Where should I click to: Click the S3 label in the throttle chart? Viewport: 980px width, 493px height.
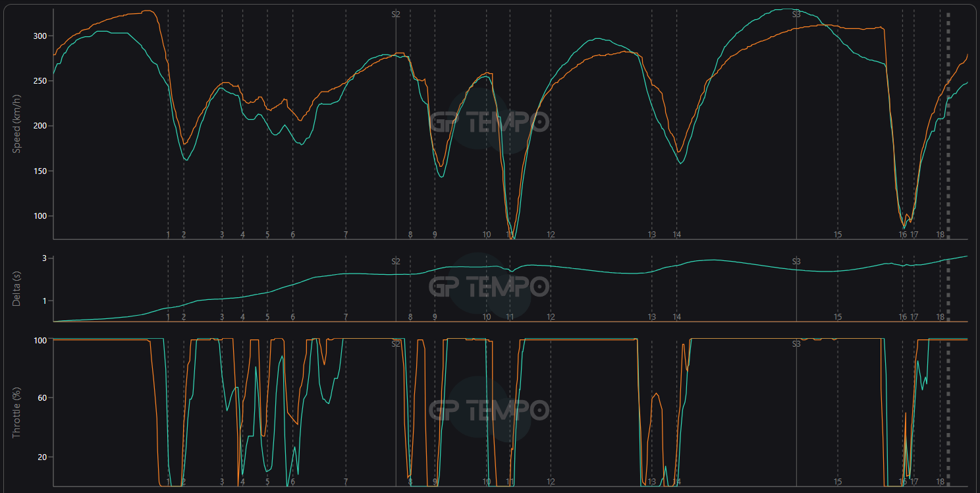(x=796, y=344)
